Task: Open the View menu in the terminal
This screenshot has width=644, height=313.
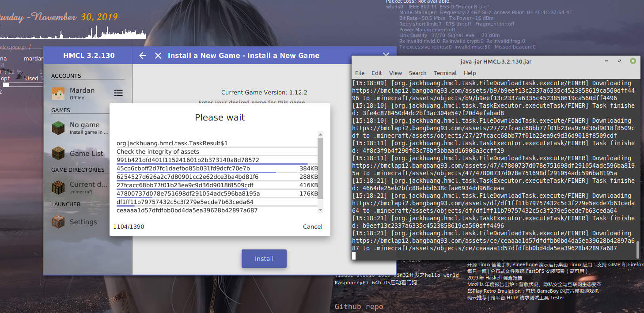Action: 395,73
